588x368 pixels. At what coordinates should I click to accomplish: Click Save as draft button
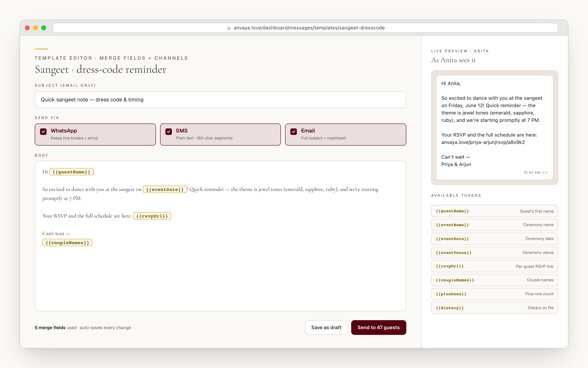(x=326, y=328)
